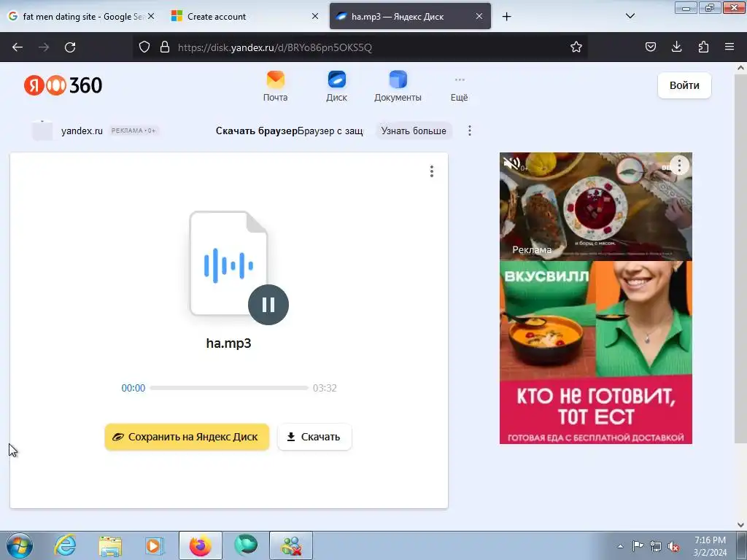This screenshot has height=560, width=747.
Task: Open the Pocket save icon
Action: [650, 47]
